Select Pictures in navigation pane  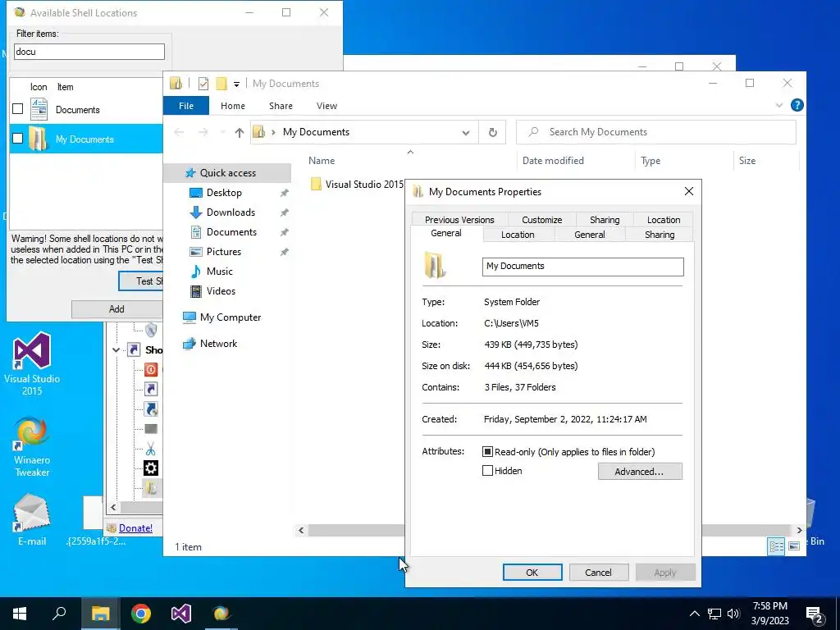click(x=223, y=252)
